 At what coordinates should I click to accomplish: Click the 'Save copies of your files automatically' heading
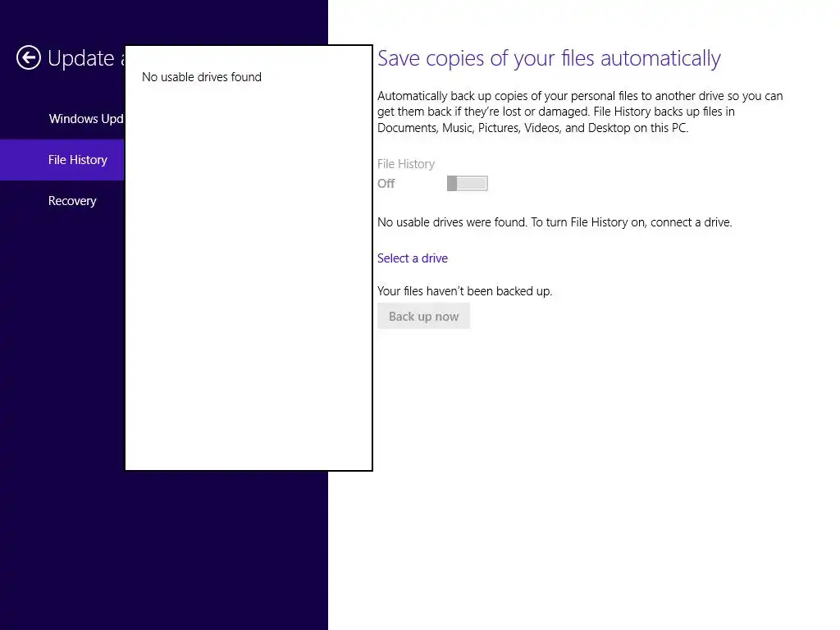tap(549, 58)
